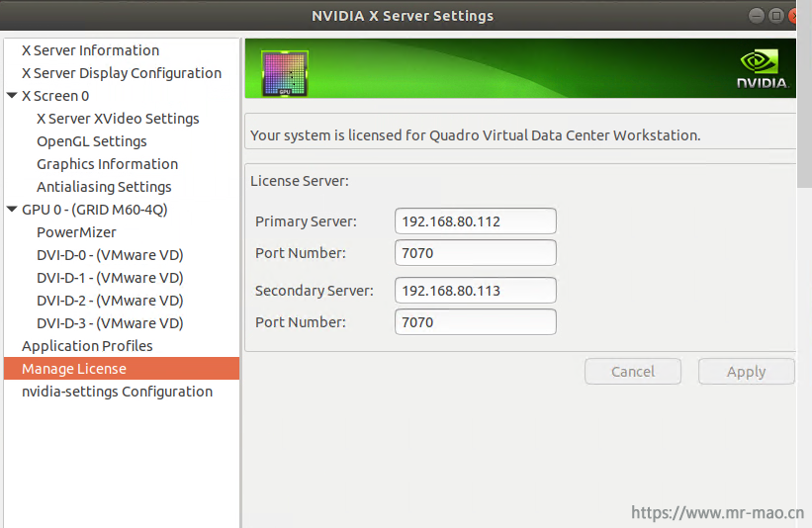Click the Apply button

pyautogui.click(x=746, y=372)
